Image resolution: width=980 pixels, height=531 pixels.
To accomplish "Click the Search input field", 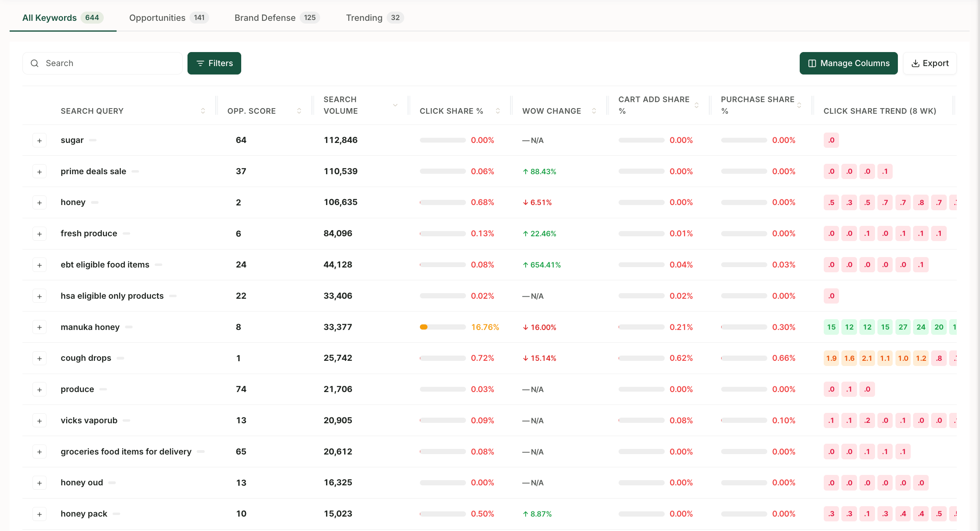I will (x=103, y=63).
